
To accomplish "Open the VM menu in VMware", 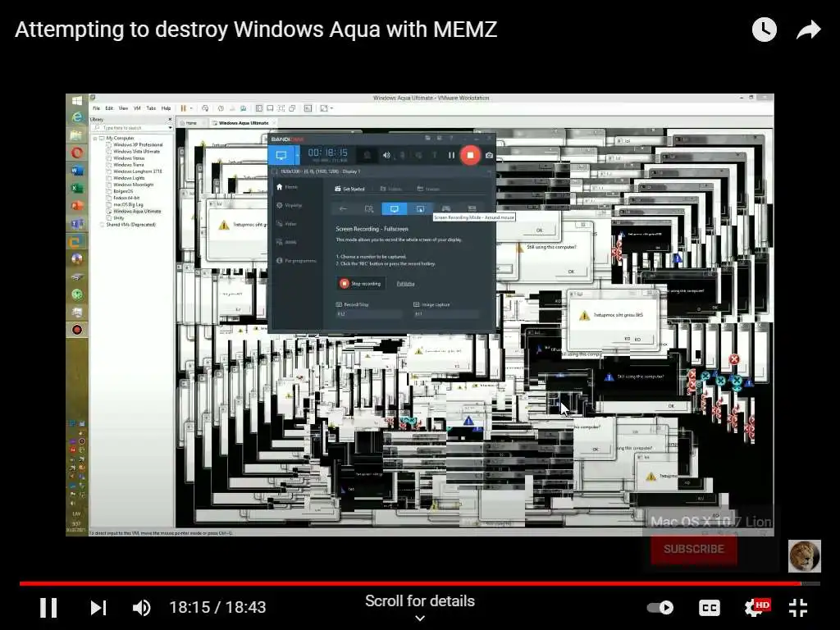I will tap(137, 108).
